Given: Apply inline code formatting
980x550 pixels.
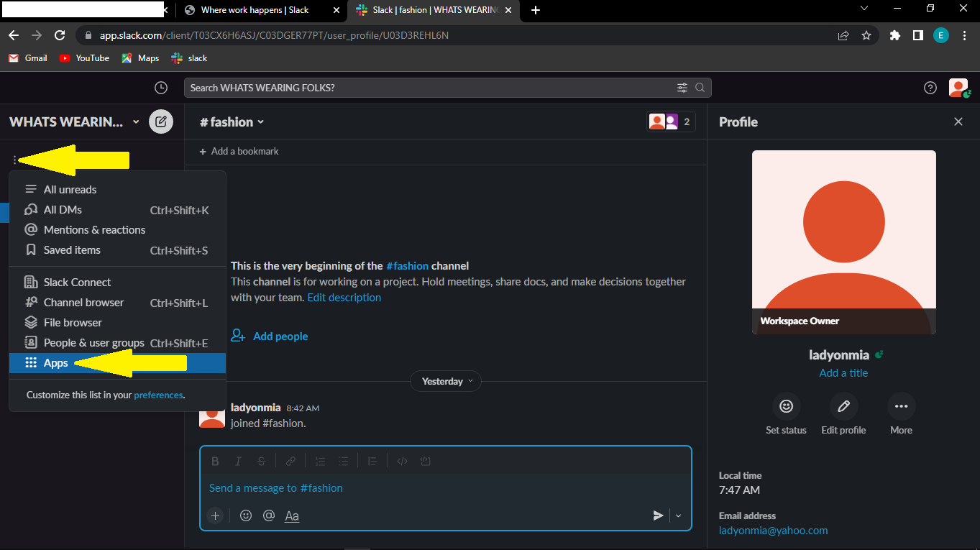Looking at the screenshot, I should click(402, 462).
